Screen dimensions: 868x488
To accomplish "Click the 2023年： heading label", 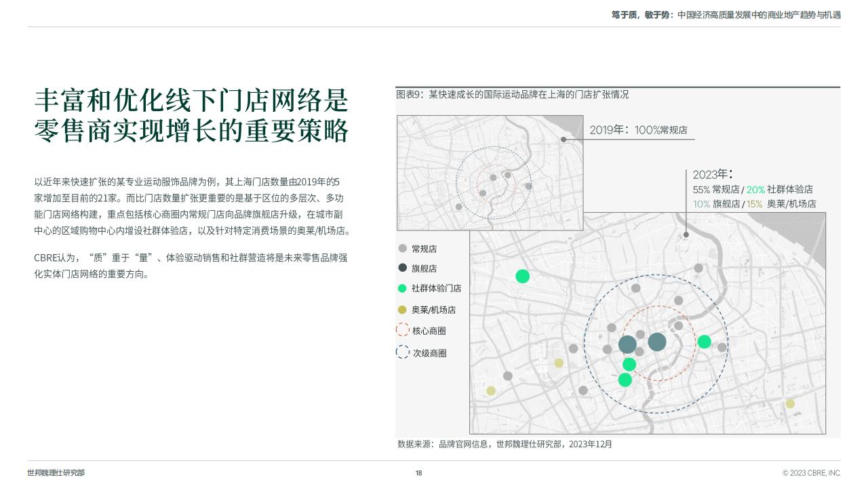I will coord(712,174).
